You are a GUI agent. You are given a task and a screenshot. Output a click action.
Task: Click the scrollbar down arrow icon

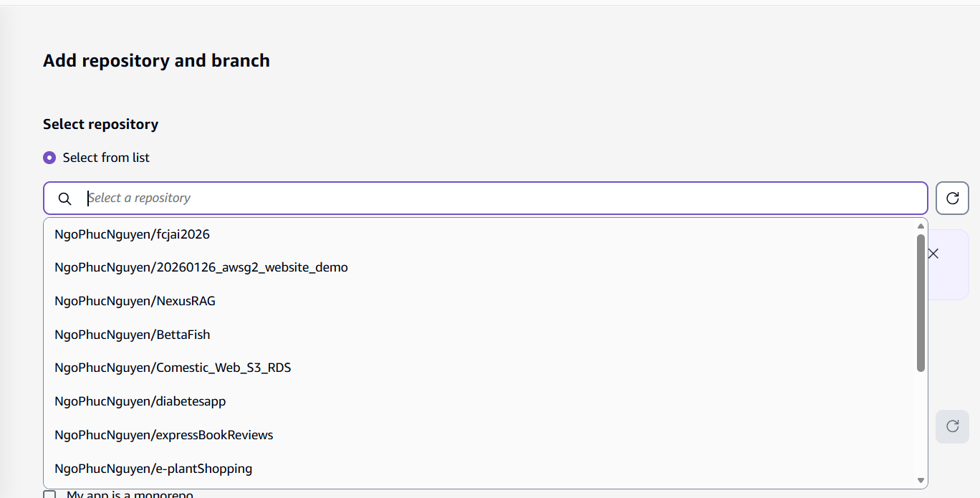[921, 479]
